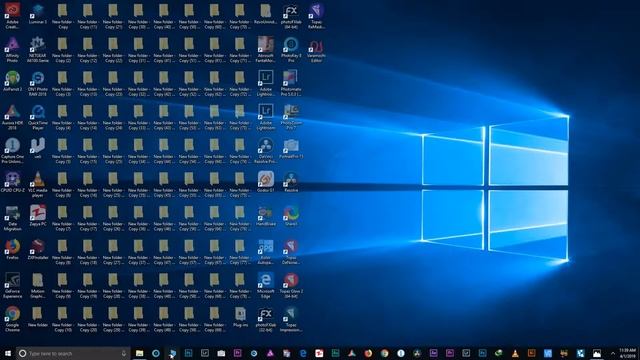
Task: Select the Data Migration shortcut
Action: [x=12, y=218]
